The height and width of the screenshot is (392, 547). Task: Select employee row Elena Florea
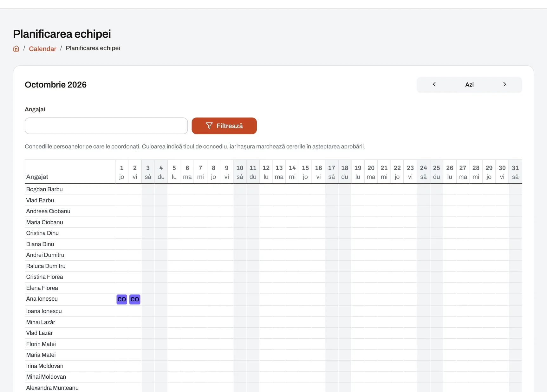click(x=273, y=288)
